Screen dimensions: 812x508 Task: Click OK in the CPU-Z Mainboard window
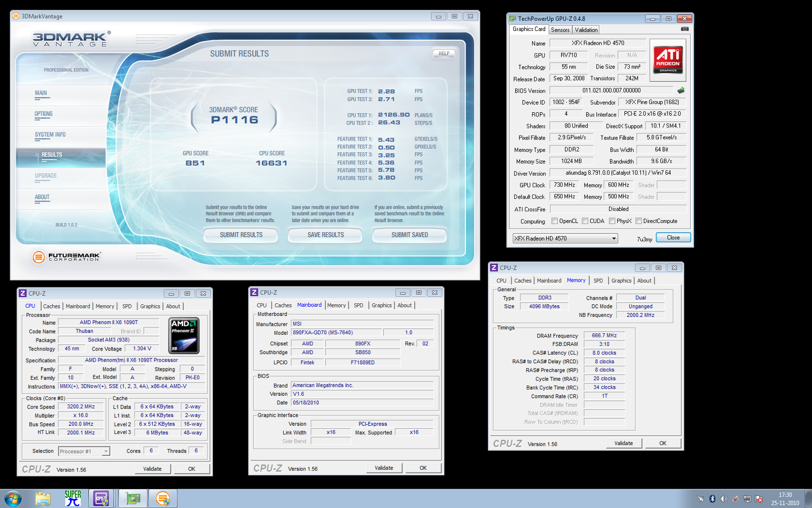423,468
